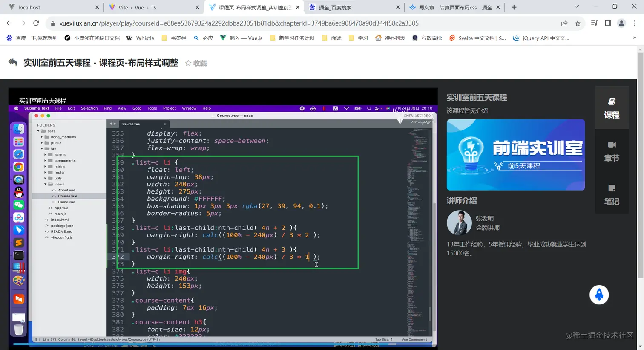Open the 前端实训室 course banner image
This screenshot has height=350, width=644.
(x=515, y=155)
